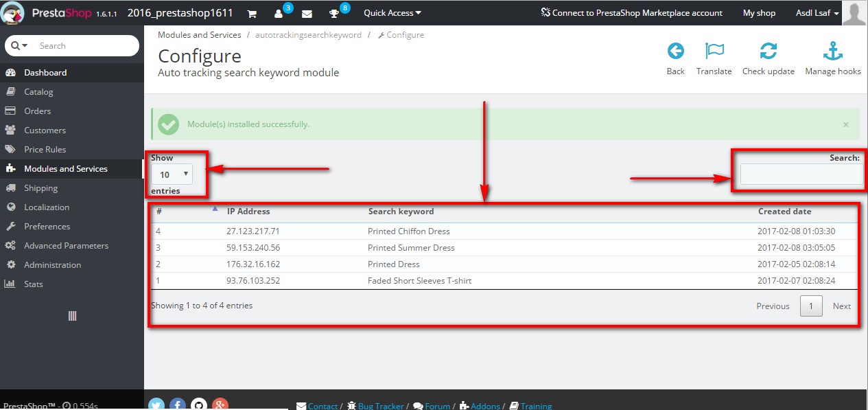Sort table by Created date column
The height and width of the screenshot is (410, 868).
click(x=806, y=212)
